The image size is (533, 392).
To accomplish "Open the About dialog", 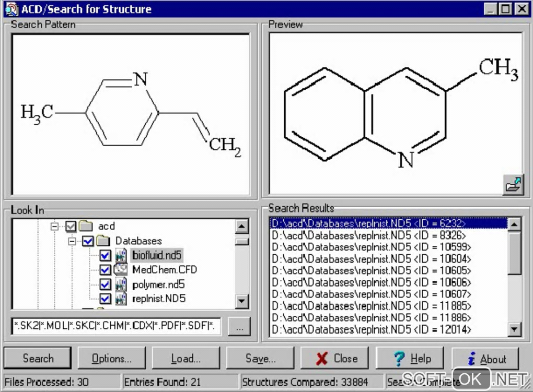I will pos(485,358).
